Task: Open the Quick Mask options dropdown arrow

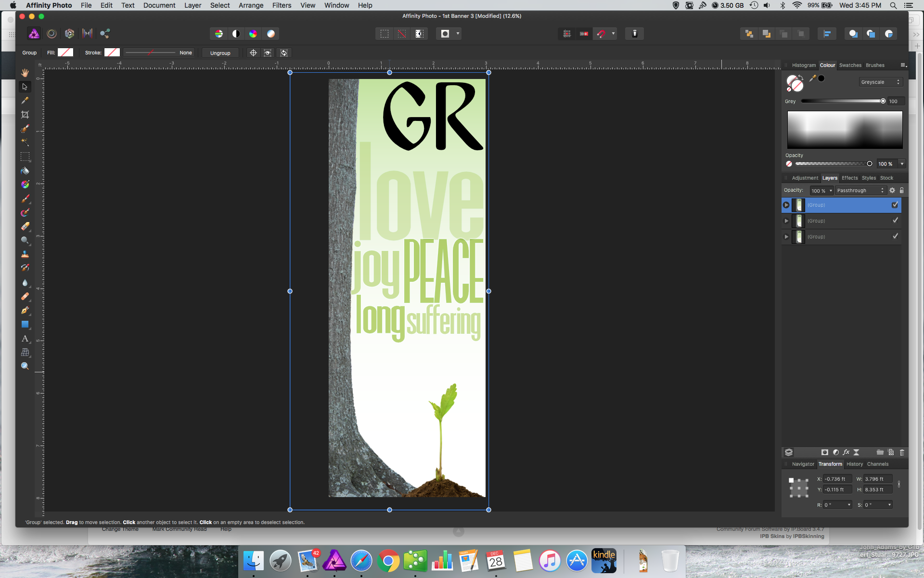Action: [458, 34]
